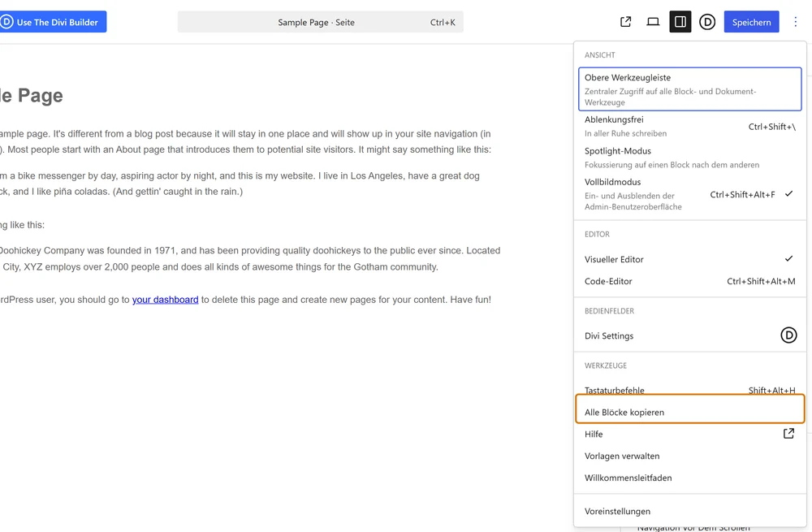
Task: Click the 'ng like this:' paragraph text
Action: pyautogui.click(x=22, y=225)
